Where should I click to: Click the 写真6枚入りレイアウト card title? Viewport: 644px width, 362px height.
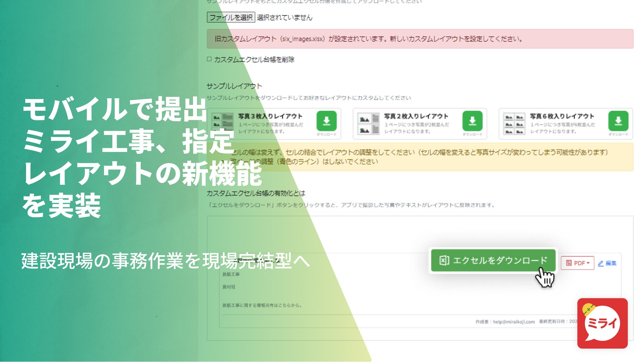pos(562,116)
